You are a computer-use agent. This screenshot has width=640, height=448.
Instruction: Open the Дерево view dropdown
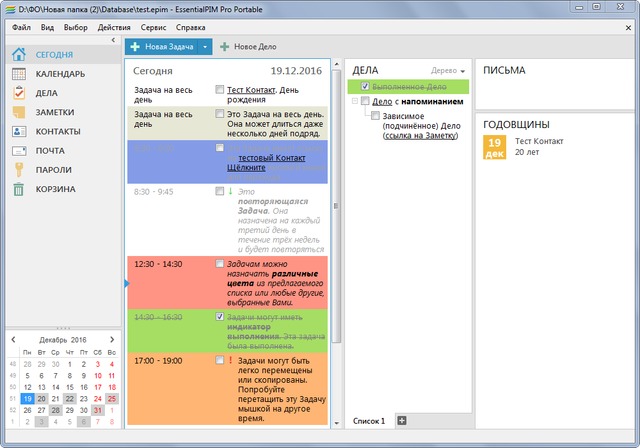point(450,72)
